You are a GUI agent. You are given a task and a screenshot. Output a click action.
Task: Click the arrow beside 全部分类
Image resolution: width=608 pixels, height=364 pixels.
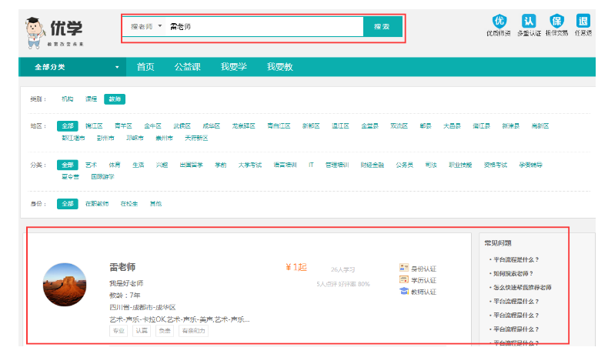click(x=117, y=68)
